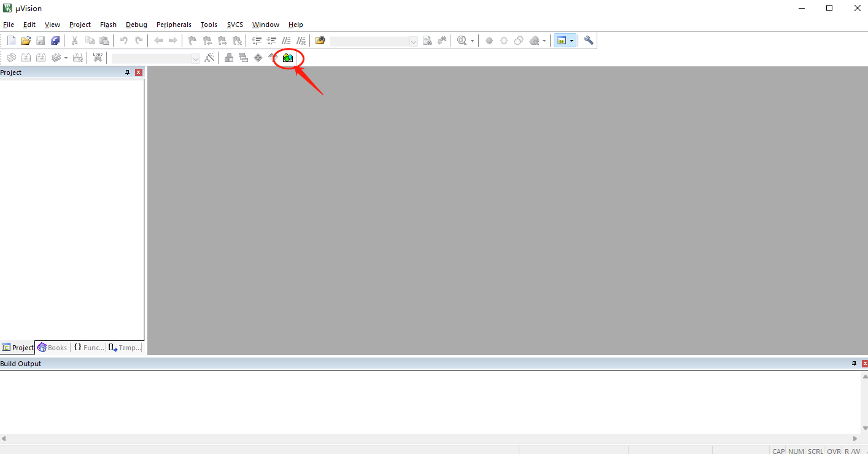Click the Incremental Find binoculars icon
Image resolution: width=868 pixels, height=454 pixels.
pyautogui.click(x=442, y=41)
